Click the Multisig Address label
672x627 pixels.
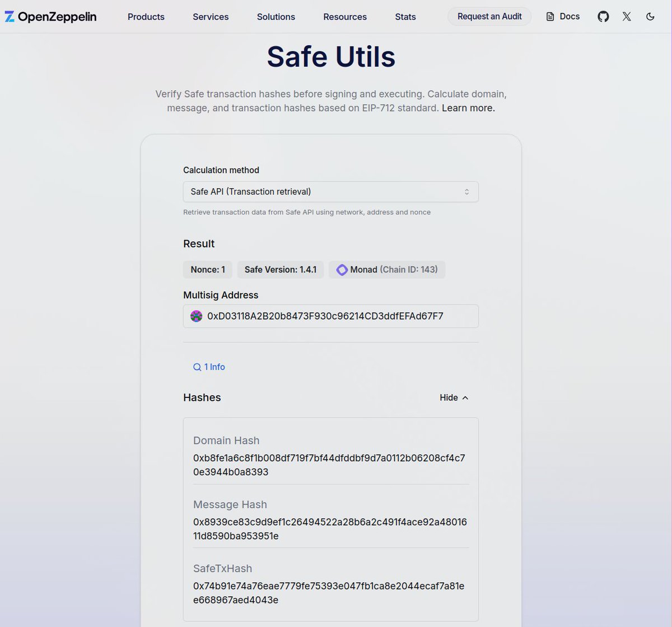pyautogui.click(x=221, y=295)
